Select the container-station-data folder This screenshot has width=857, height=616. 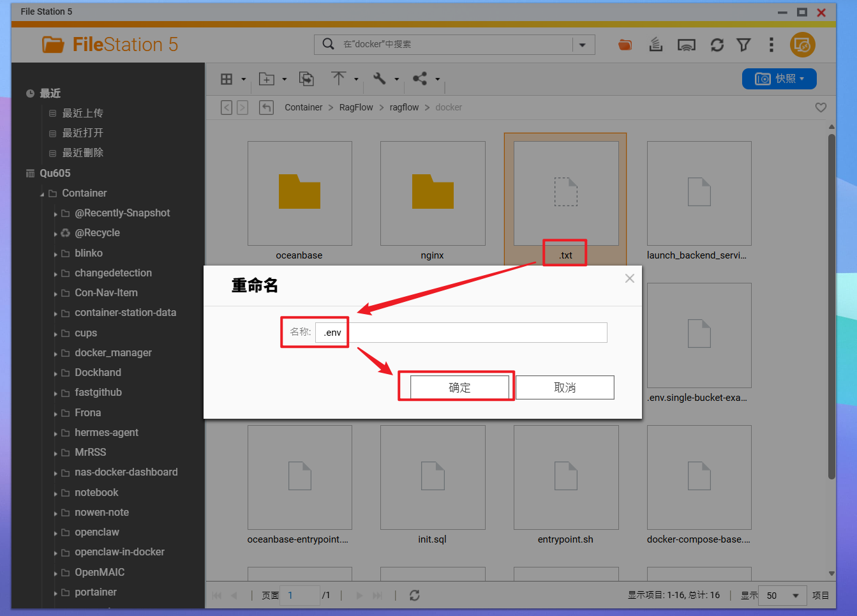[x=125, y=313]
